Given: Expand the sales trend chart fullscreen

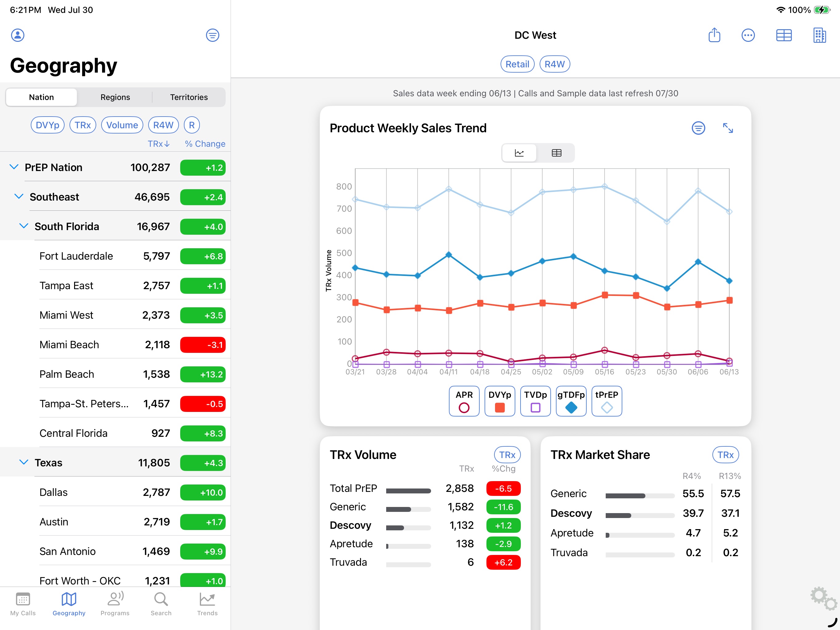Looking at the screenshot, I should 727,128.
